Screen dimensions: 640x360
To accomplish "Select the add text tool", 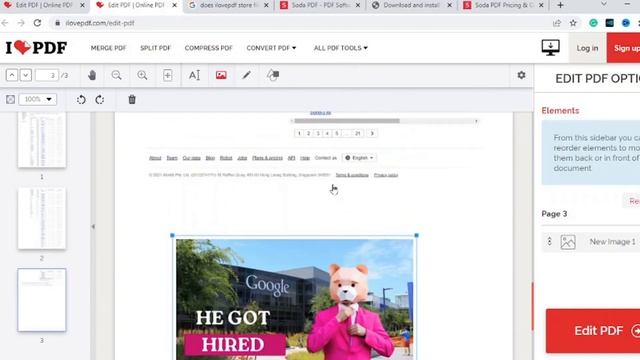I will click(194, 75).
